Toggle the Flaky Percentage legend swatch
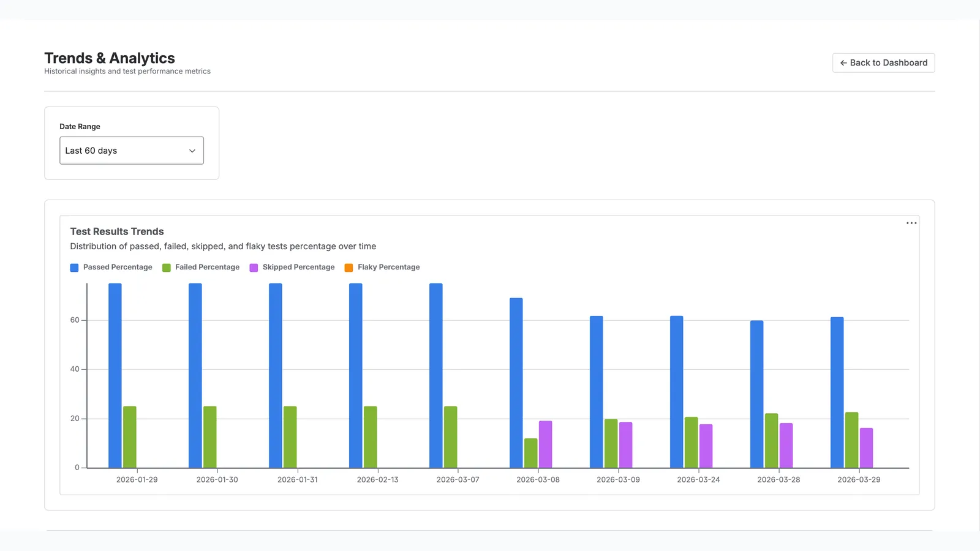This screenshot has width=980, height=551. click(x=349, y=268)
